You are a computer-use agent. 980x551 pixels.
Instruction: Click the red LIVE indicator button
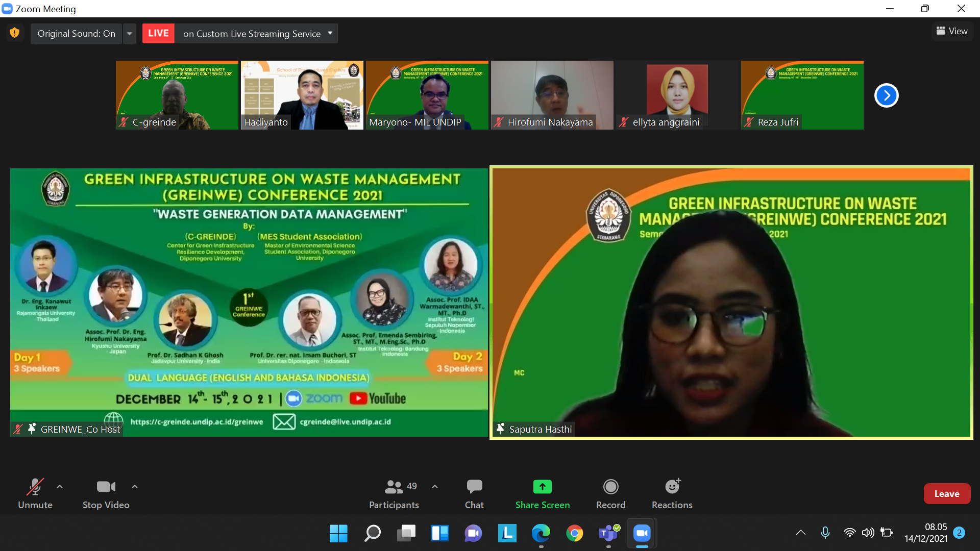[158, 34]
